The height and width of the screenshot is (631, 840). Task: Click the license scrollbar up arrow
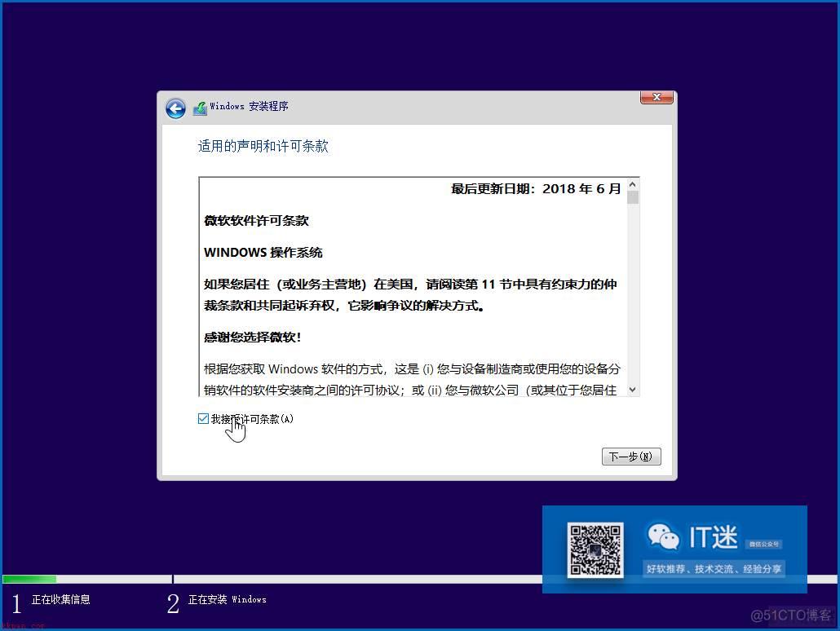click(x=633, y=184)
